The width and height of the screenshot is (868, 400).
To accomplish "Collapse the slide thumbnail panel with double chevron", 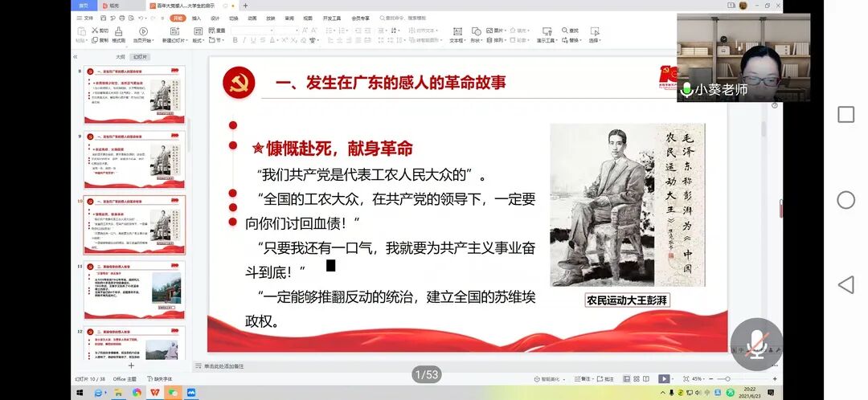I will click(x=76, y=57).
